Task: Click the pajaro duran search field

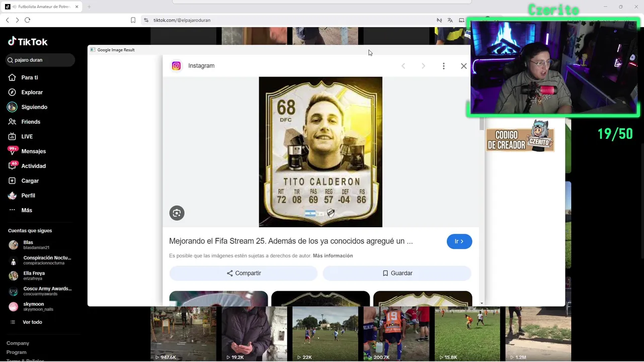Action: 40,60
